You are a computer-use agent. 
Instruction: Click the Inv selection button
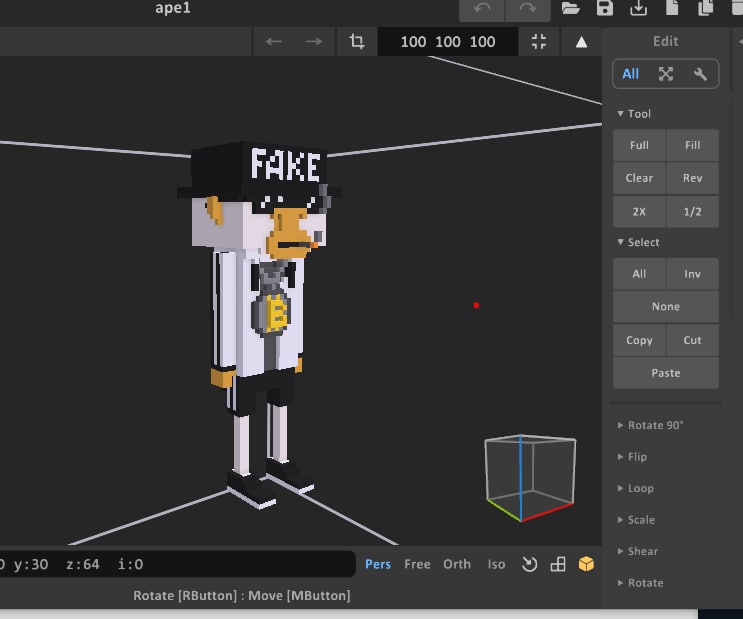pos(692,274)
